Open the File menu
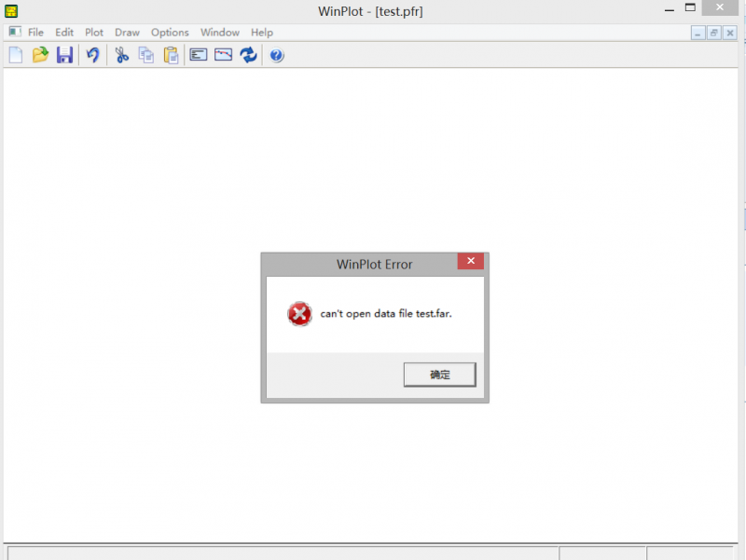 coord(35,33)
